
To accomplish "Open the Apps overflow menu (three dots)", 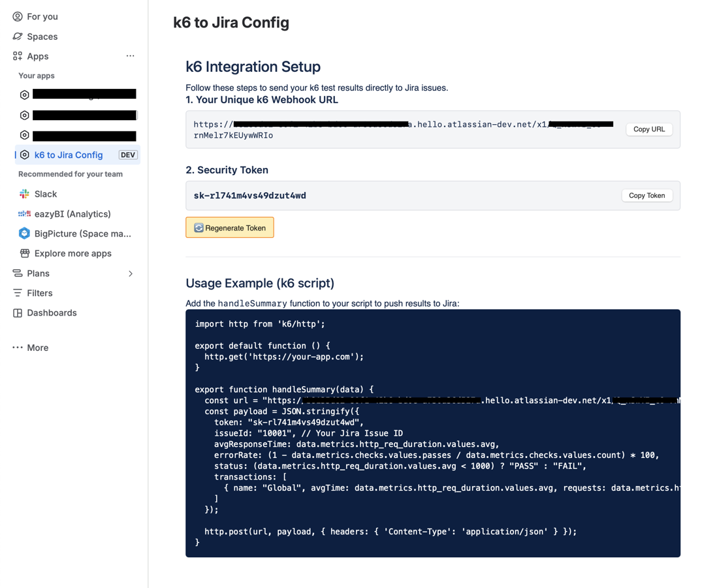I will coord(130,56).
